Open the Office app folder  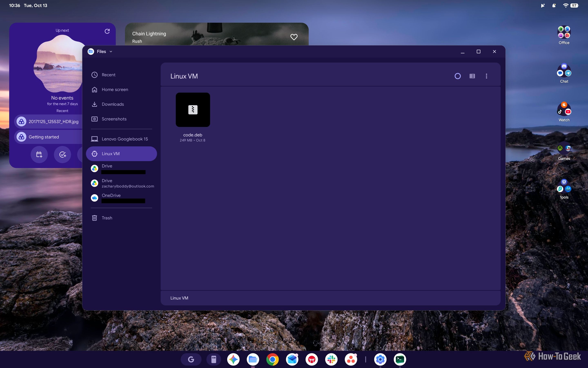564,35
